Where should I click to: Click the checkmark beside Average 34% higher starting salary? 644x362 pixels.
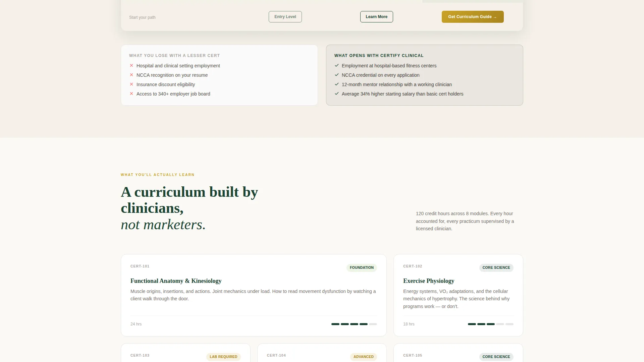(x=337, y=94)
